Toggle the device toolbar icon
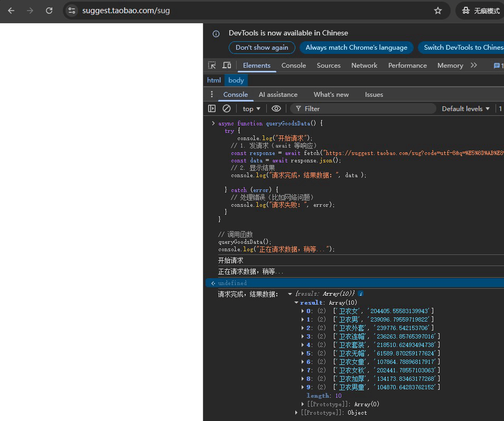Screen dimensions: 504x421 tap(227, 66)
